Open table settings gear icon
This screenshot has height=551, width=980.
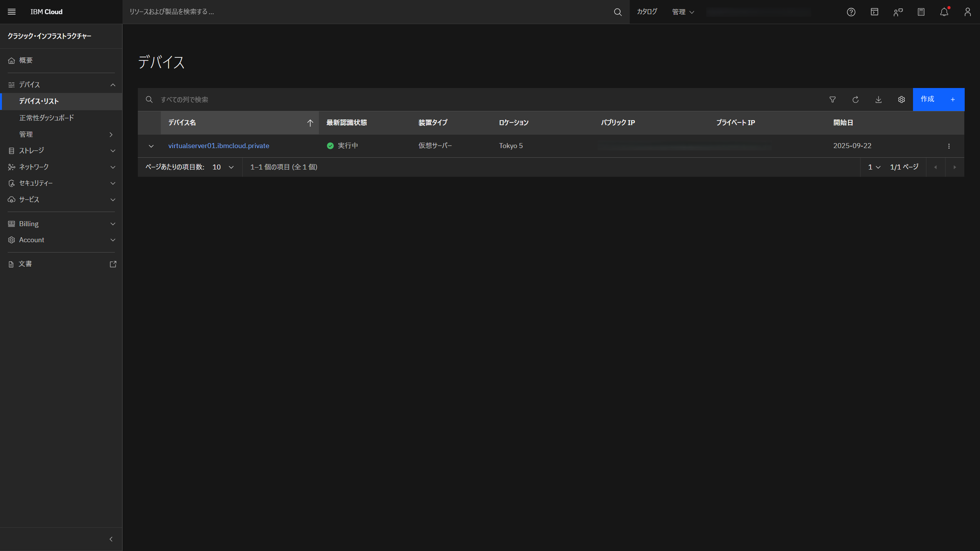point(902,99)
